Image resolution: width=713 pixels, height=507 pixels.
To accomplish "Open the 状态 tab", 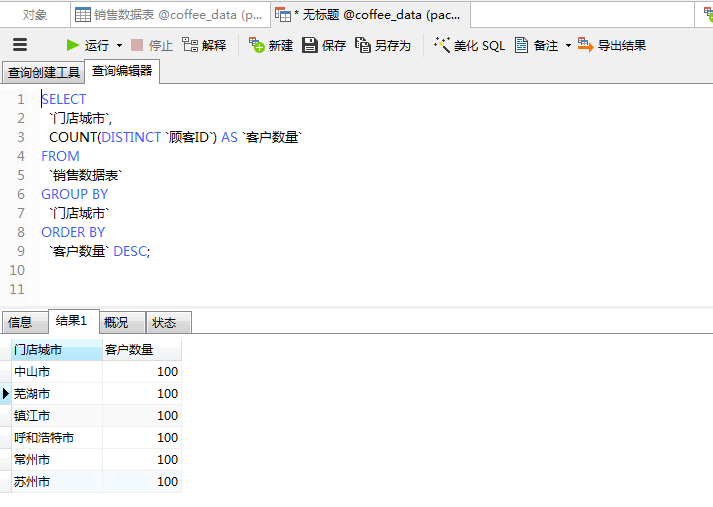I will [x=168, y=322].
